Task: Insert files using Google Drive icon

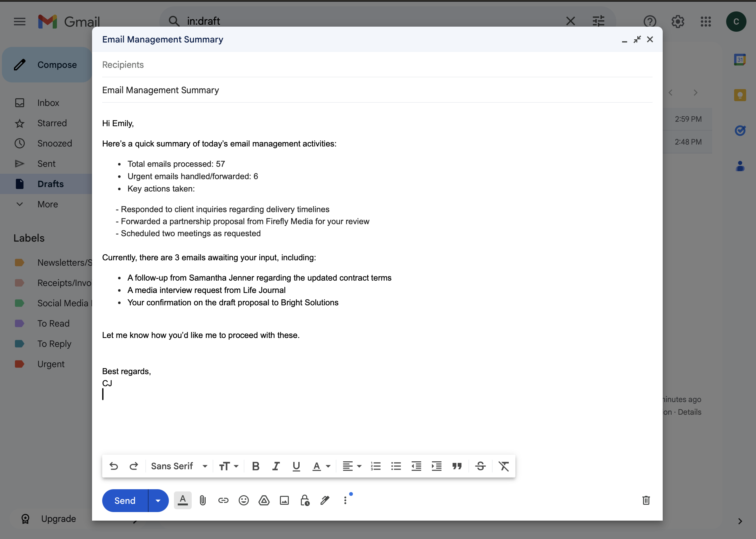Action: (x=264, y=501)
